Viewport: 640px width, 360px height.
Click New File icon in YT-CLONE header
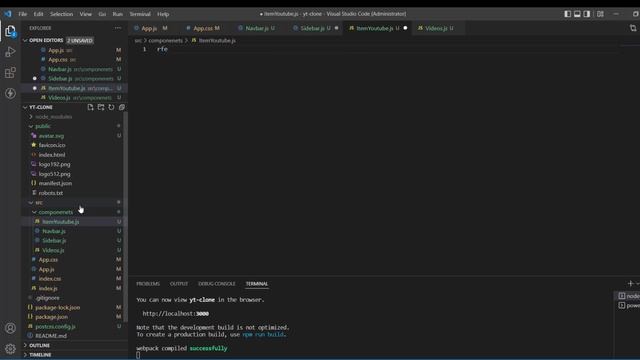[x=90, y=107]
